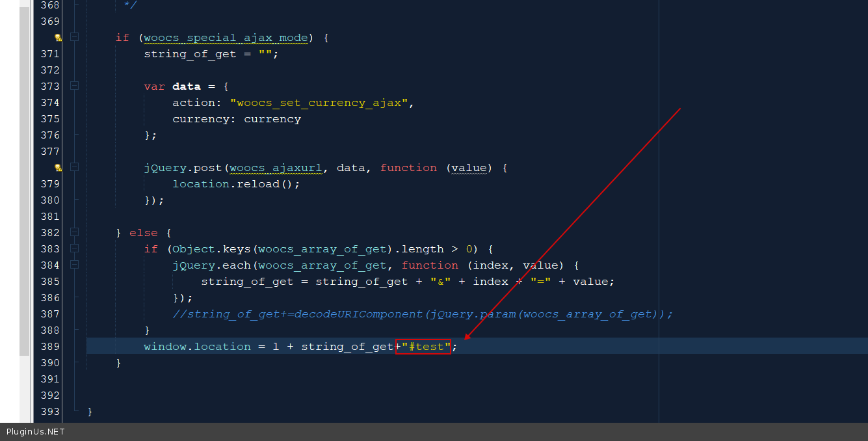This screenshot has width=868, height=441.
Task: Click the 'action:' property name
Action: pyautogui.click(x=198, y=103)
